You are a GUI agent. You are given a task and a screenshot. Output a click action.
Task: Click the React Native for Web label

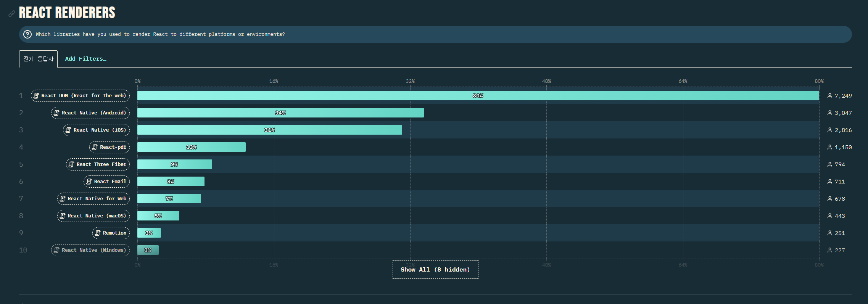(93, 199)
